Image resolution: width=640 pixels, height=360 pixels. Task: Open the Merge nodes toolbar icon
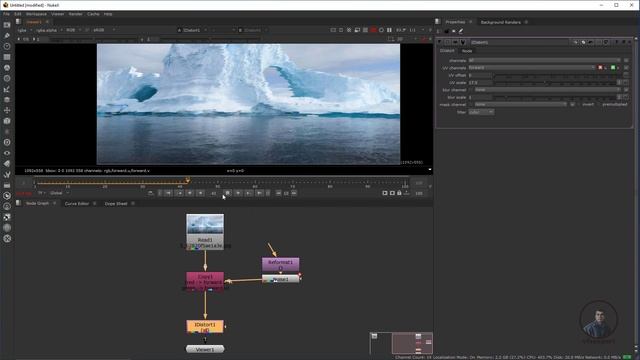[7, 100]
